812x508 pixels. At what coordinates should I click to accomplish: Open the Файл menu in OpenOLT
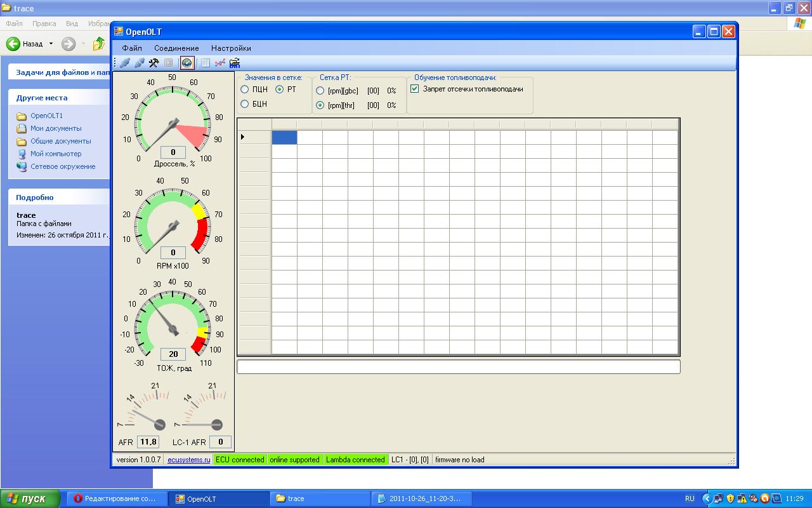132,48
